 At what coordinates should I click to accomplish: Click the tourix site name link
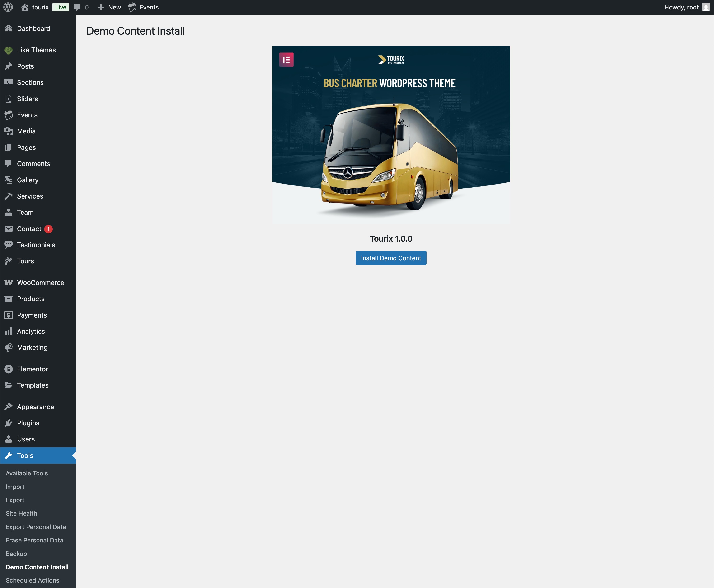[40, 7]
